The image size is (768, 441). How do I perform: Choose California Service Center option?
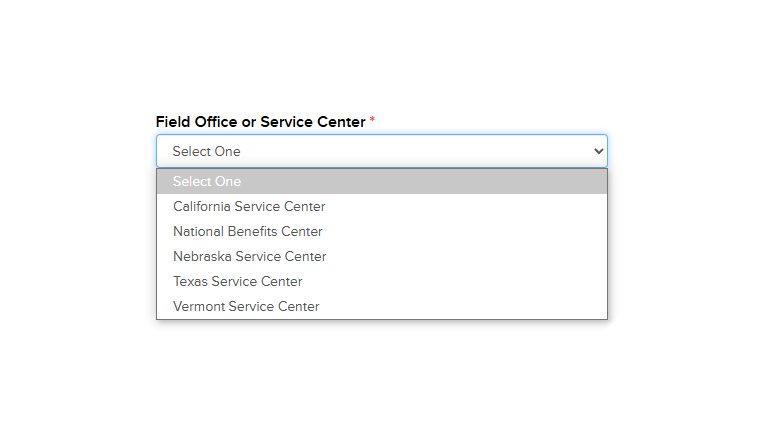382,206
